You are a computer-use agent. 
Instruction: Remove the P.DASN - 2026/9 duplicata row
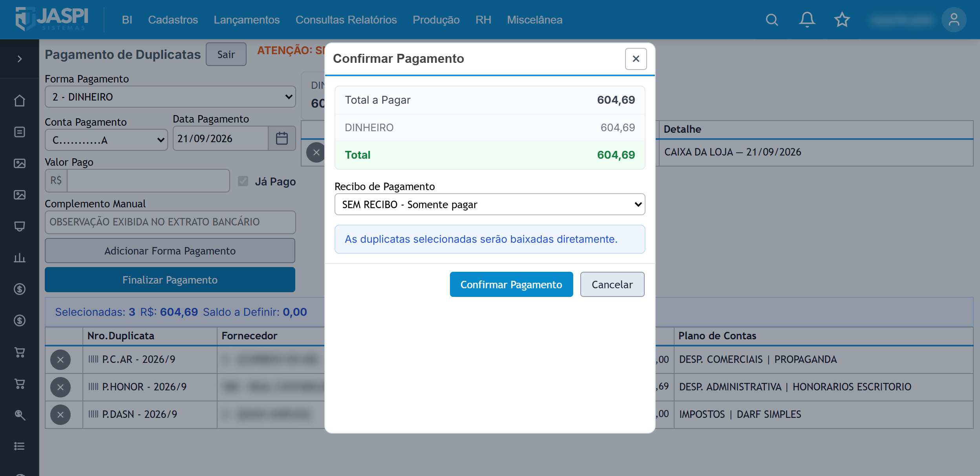click(60, 414)
